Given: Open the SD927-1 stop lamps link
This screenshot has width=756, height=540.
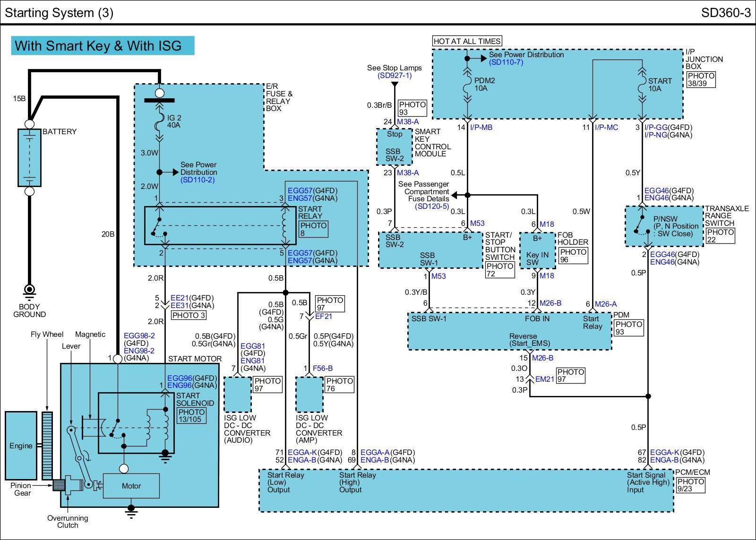Looking at the screenshot, I should 394,76.
